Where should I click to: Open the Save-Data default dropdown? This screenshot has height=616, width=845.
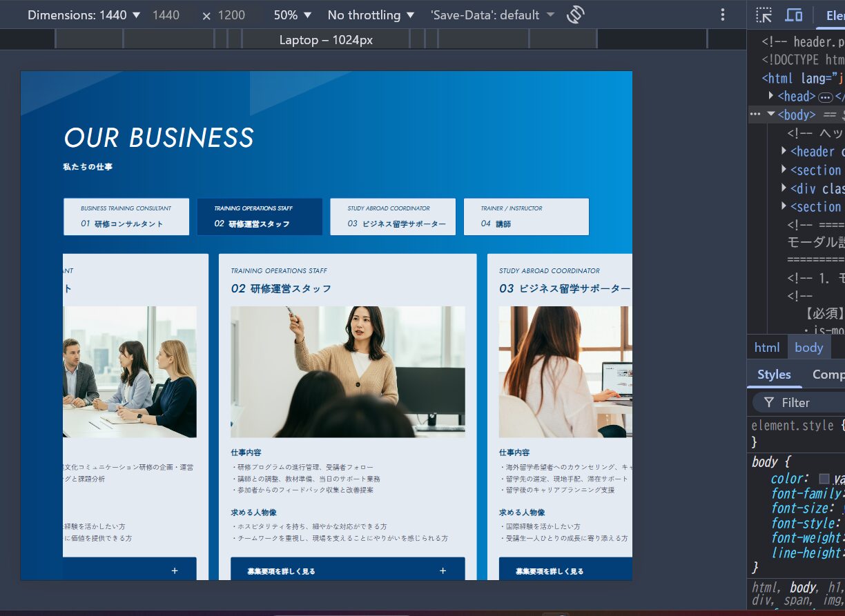point(492,14)
